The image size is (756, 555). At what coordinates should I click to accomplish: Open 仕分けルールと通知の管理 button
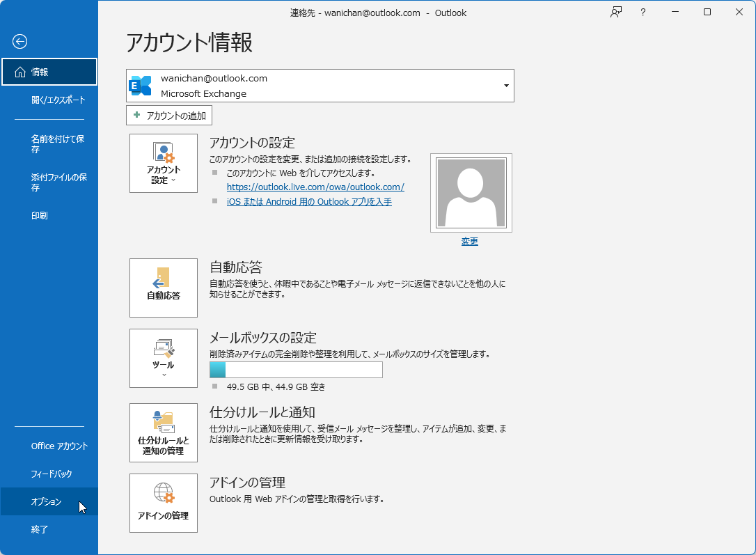tap(164, 433)
